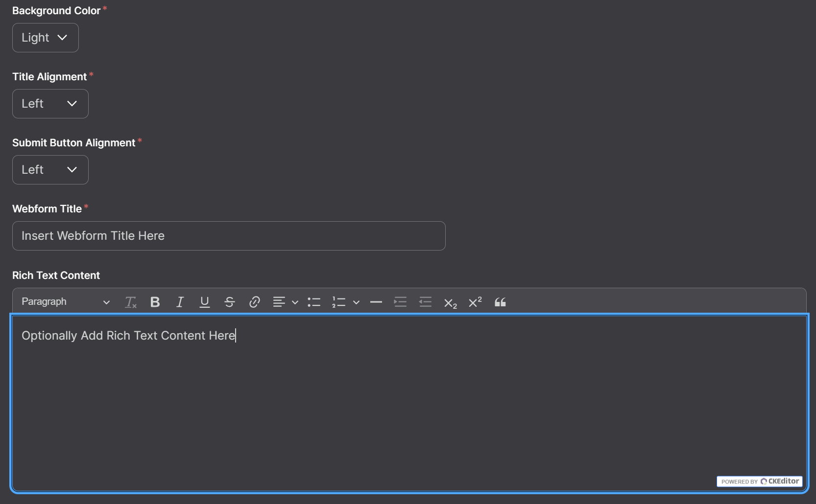
Task: Open the Submit Button Alignment dropdown
Action: [x=50, y=170]
